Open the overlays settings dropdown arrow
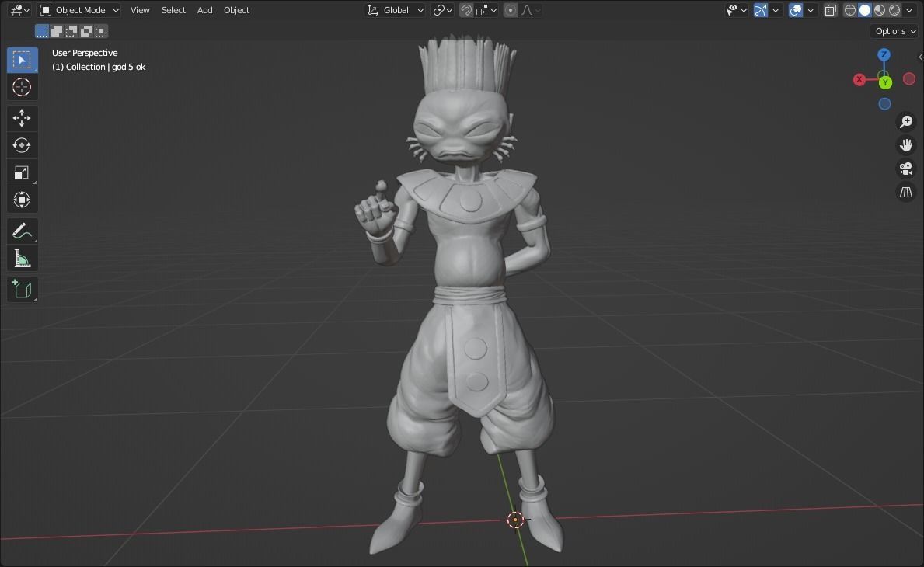The image size is (924, 567). [x=811, y=10]
